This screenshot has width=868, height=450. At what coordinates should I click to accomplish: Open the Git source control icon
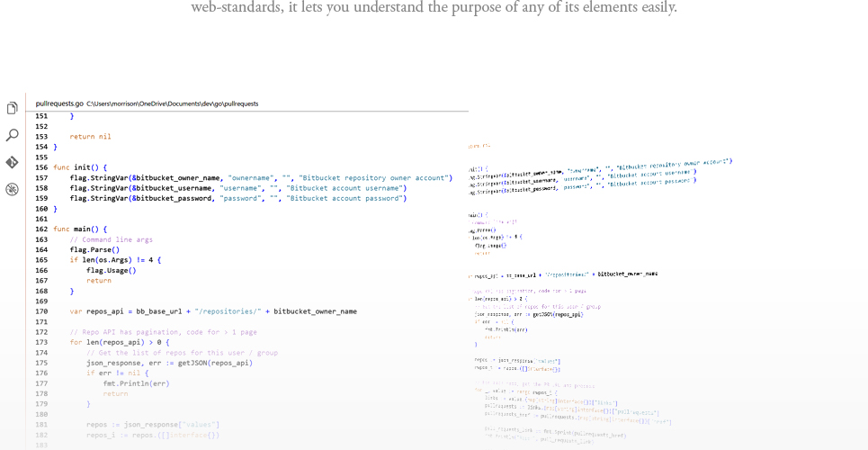[13, 162]
